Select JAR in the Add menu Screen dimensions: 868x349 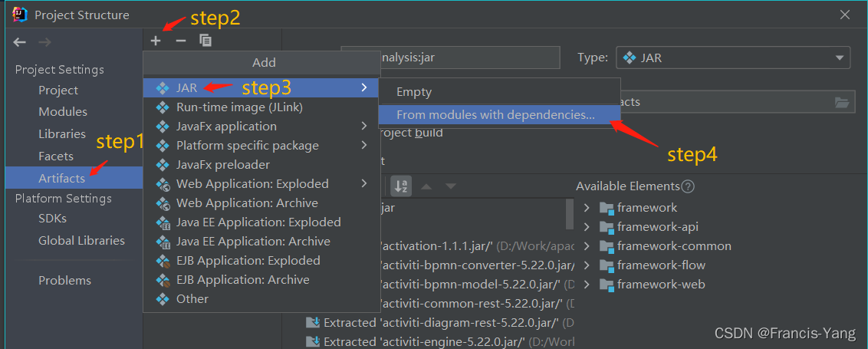(x=261, y=87)
